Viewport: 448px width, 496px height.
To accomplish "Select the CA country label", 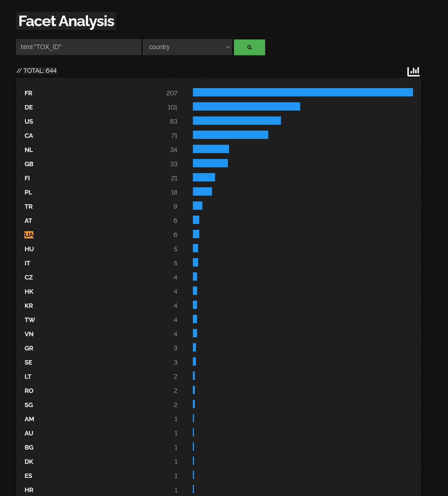I will (x=29, y=136).
